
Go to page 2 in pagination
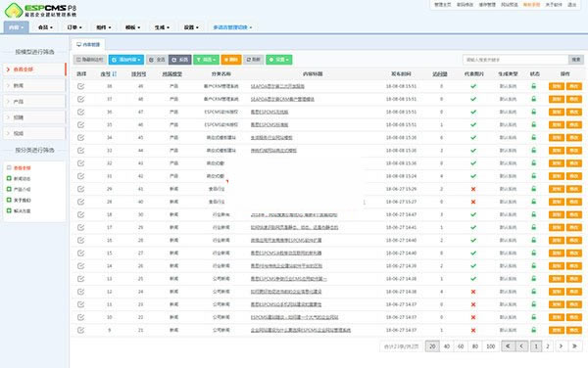(x=548, y=346)
